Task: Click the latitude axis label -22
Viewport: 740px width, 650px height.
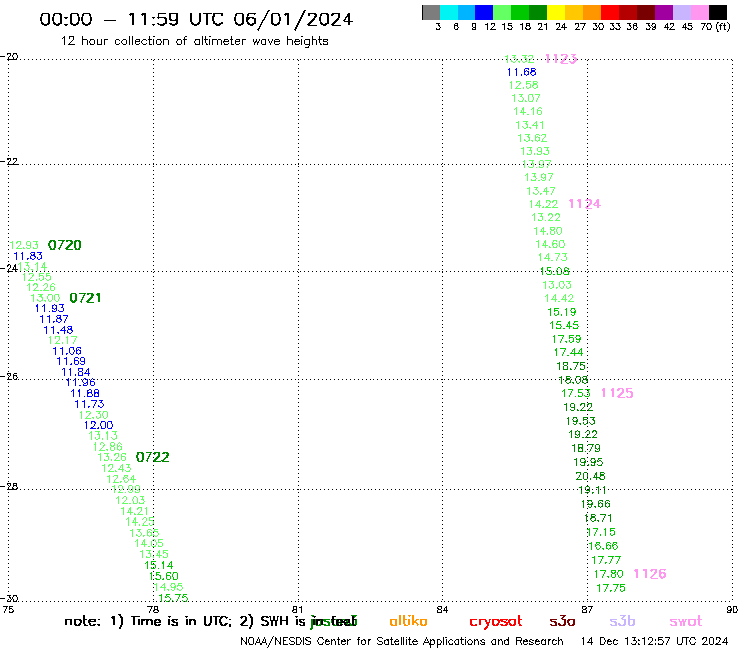Action: coord(9,161)
